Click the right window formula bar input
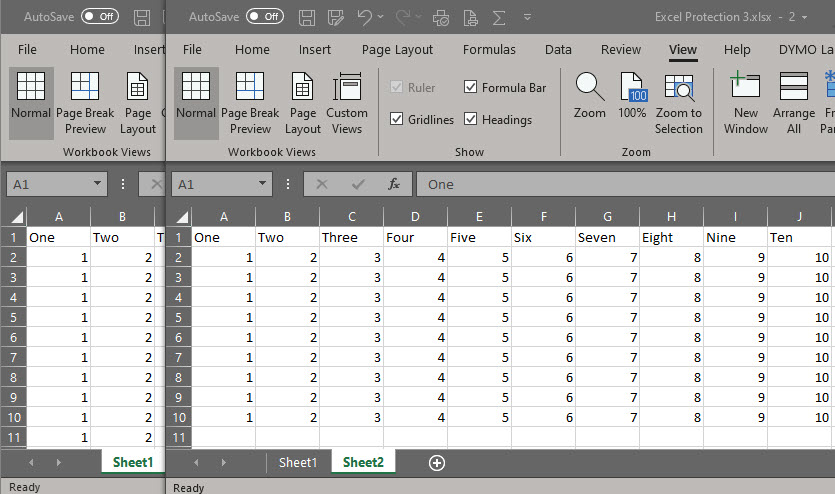The width and height of the screenshot is (835, 494). (625, 184)
